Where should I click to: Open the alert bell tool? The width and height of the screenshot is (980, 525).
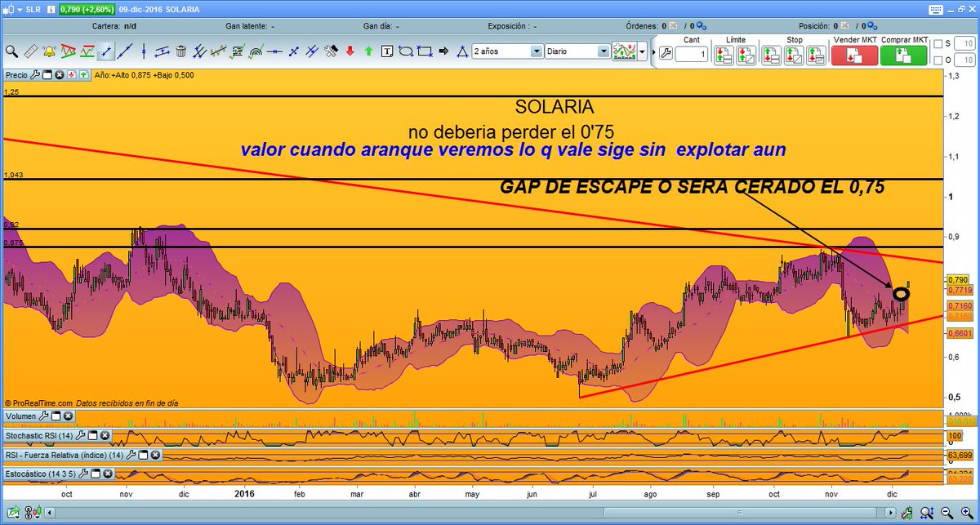49,51
